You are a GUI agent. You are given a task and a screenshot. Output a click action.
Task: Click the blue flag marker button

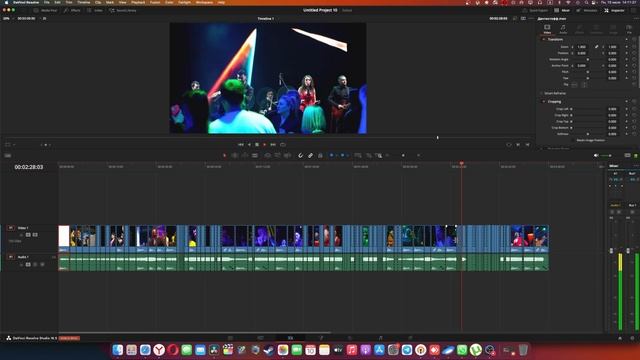pyautogui.click(x=331, y=156)
